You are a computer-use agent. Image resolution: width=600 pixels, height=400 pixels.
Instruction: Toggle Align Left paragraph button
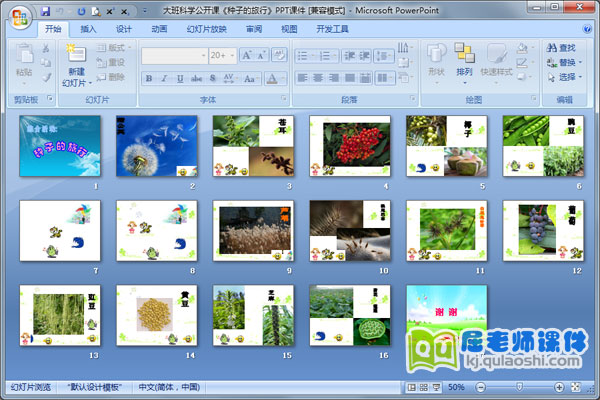(302, 78)
